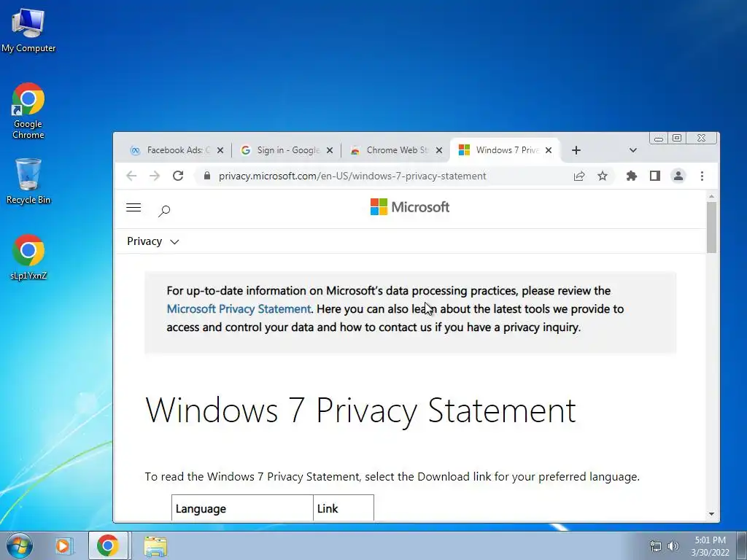Click the network tray icon
The image size is (747, 560).
(656, 546)
